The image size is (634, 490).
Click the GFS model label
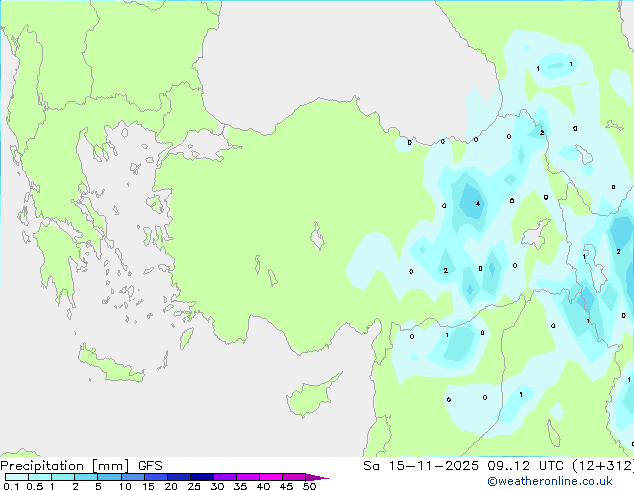click(x=150, y=466)
